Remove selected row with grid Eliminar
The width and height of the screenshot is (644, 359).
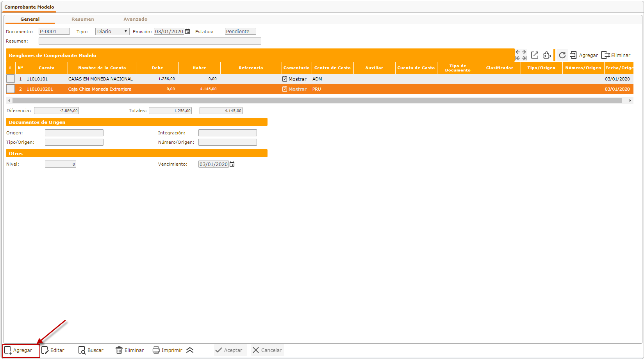(x=616, y=55)
